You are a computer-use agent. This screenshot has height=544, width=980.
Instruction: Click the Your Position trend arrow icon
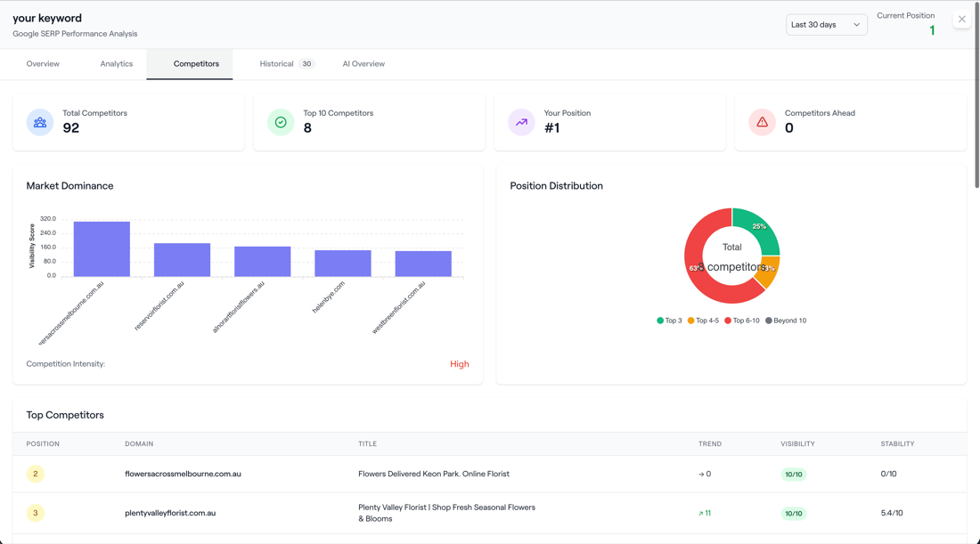coord(521,122)
